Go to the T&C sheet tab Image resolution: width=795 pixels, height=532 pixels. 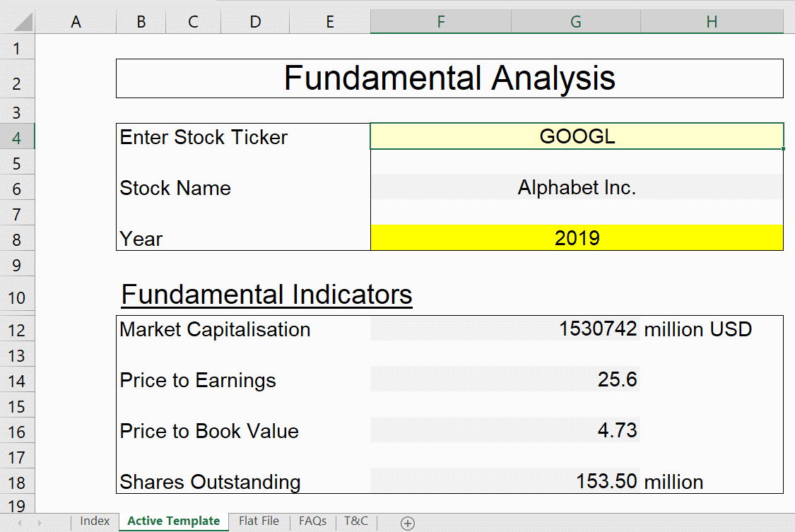(x=356, y=521)
